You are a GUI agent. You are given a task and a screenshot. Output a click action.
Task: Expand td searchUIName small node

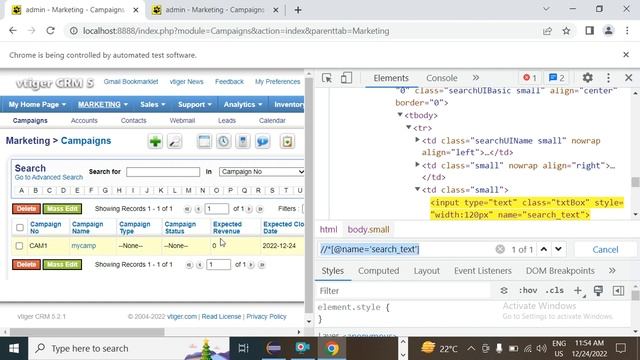pyautogui.click(x=417, y=140)
